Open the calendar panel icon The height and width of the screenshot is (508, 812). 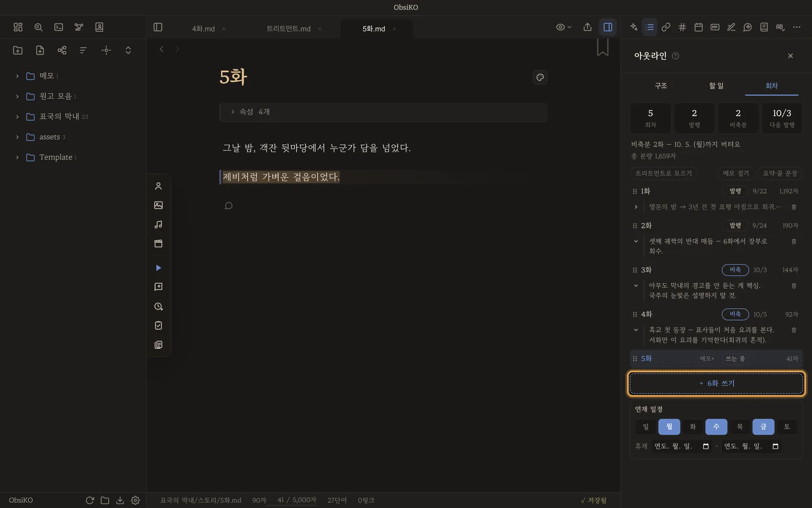click(x=698, y=27)
